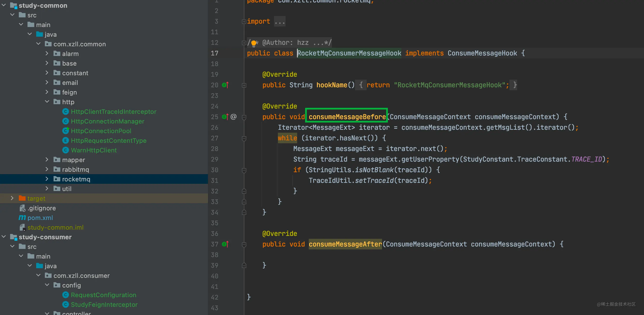The height and width of the screenshot is (315, 644).
Task: Click the study-common.iml file icon
Action: (22, 227)
